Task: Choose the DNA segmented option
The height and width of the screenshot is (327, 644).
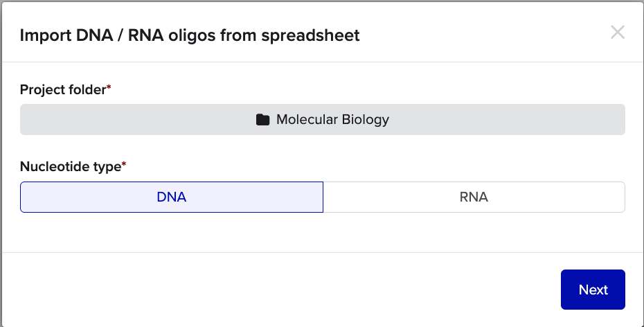Action: (x=171, y=197)
